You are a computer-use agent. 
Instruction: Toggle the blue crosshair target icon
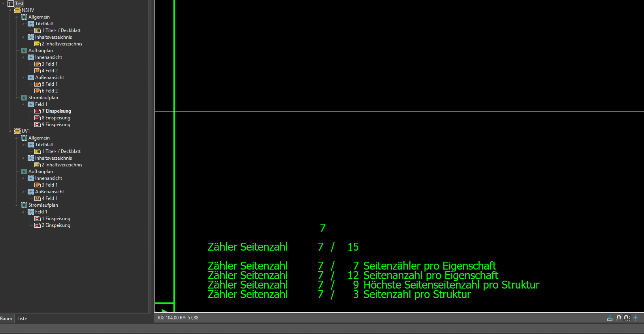pos(636,318)
